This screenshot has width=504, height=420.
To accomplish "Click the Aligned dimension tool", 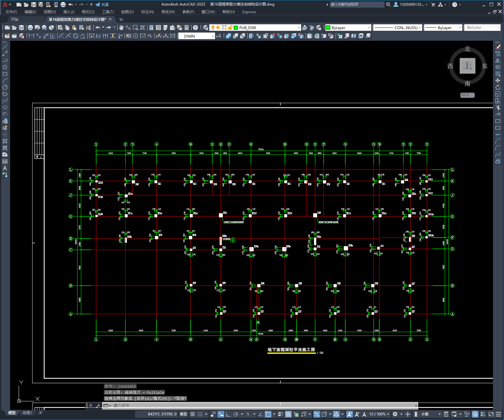I will [x=38, y=36].
